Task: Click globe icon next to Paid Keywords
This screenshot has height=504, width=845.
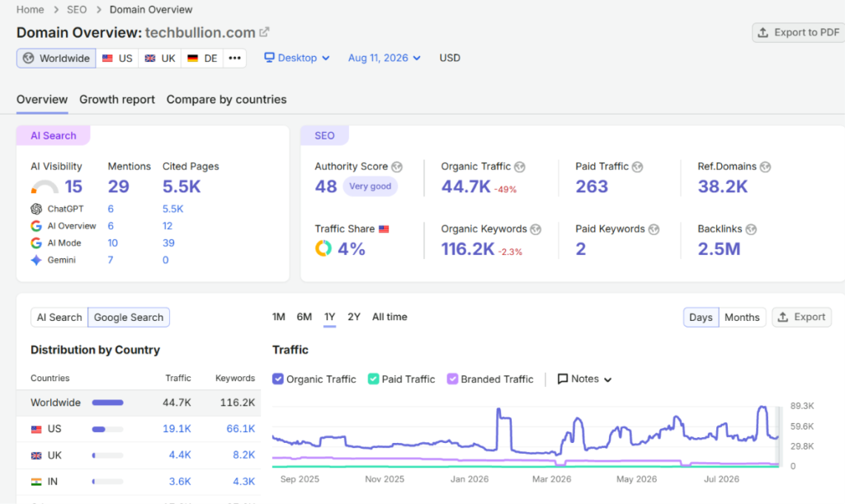Action: (654, 229)
